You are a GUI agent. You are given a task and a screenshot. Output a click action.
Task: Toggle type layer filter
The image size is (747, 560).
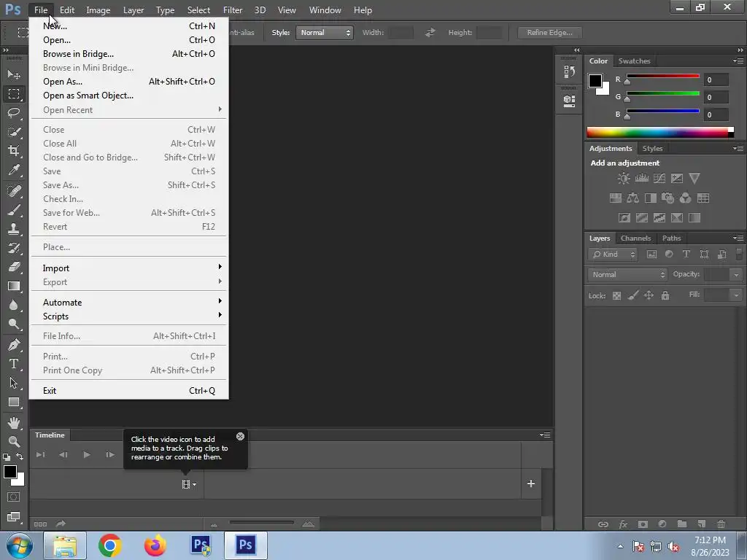(686, 254)
